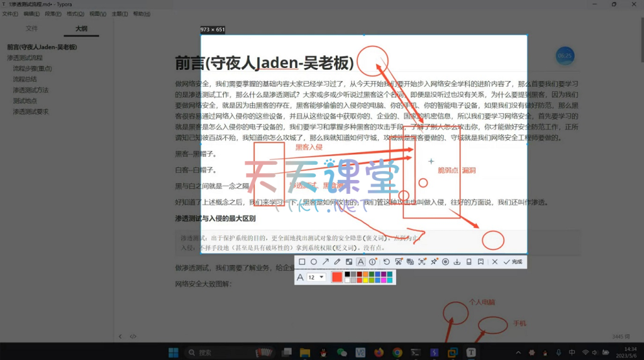
Task: Choose the black color swatch
Action: [x=347, y=274]
